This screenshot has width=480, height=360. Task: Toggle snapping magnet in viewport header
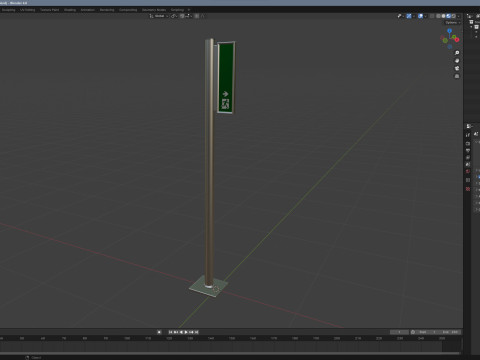click(182, 16)
